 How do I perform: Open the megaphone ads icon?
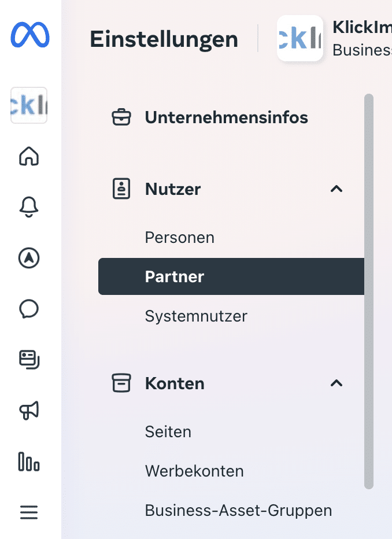point(29,411)
